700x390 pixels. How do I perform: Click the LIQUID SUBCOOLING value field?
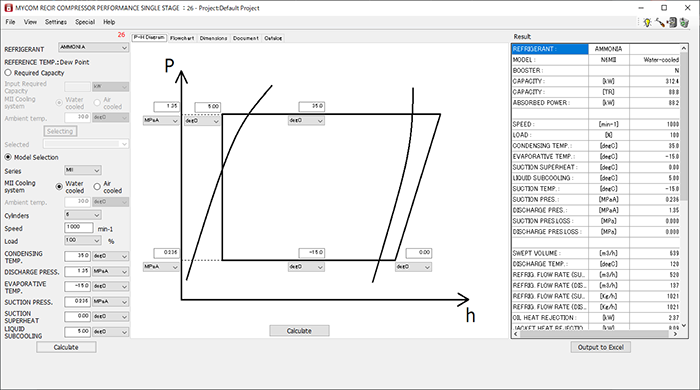coord(78,332)
